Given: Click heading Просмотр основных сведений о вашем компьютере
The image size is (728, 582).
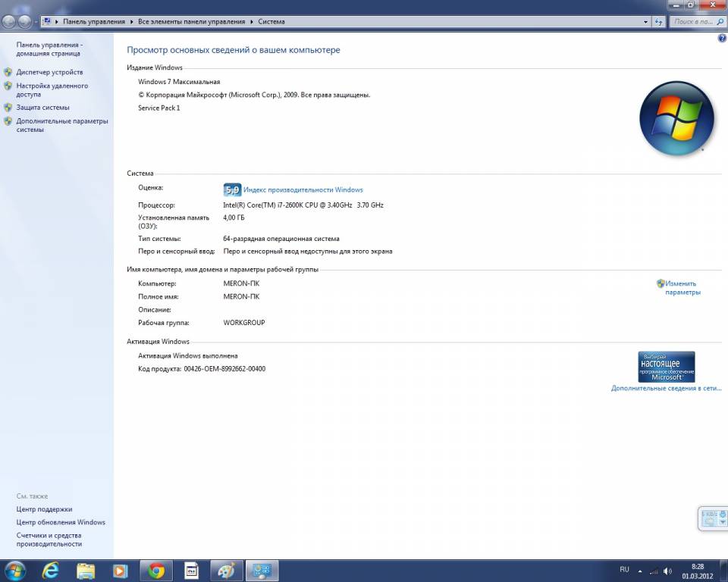Looking at the screenshot, I should (234, 50).
